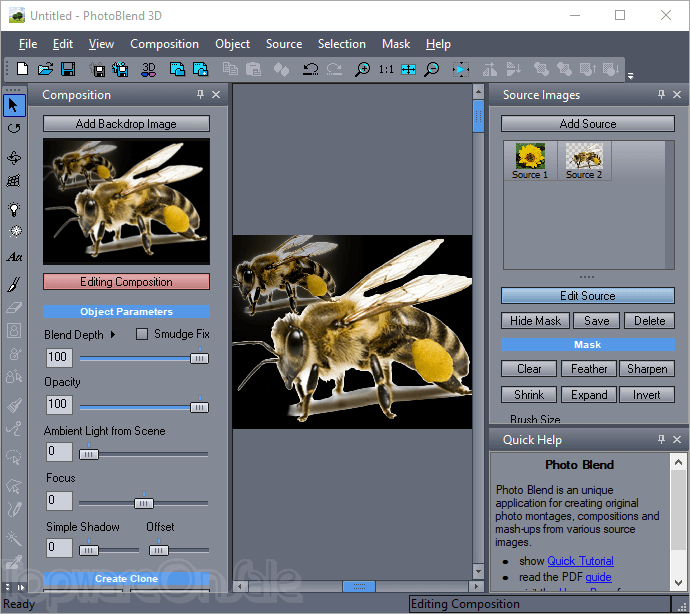The height and width of the screenshot is (614, 690).
Task: Click Add Backdrop Image button
Action: (126, 124)
